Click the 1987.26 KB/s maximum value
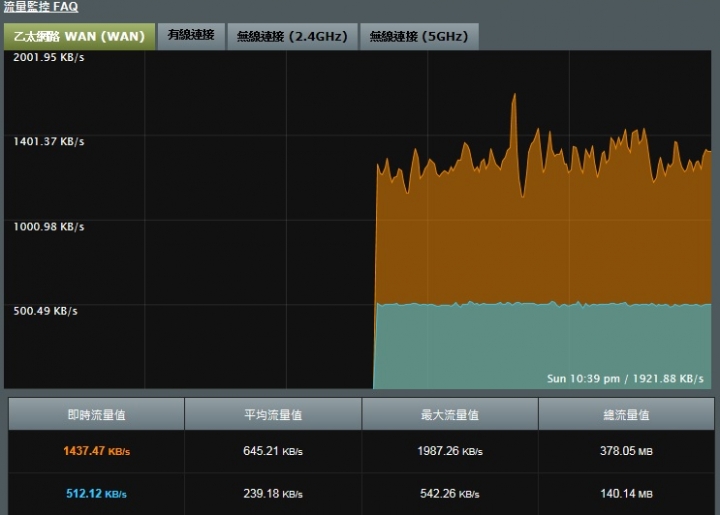 click(450, 451)
